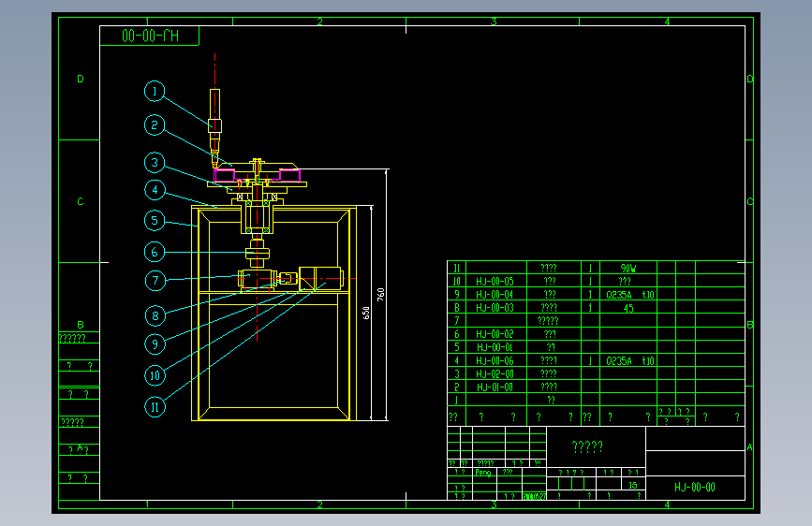Click the HJ-00-04 part number cell
The image size is (812, 526).
[495, 295]
